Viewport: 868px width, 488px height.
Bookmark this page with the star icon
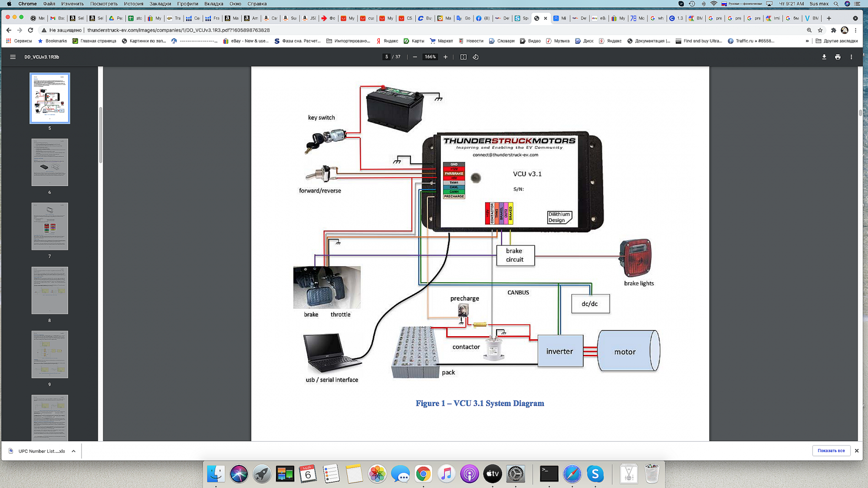pos(820,30)
